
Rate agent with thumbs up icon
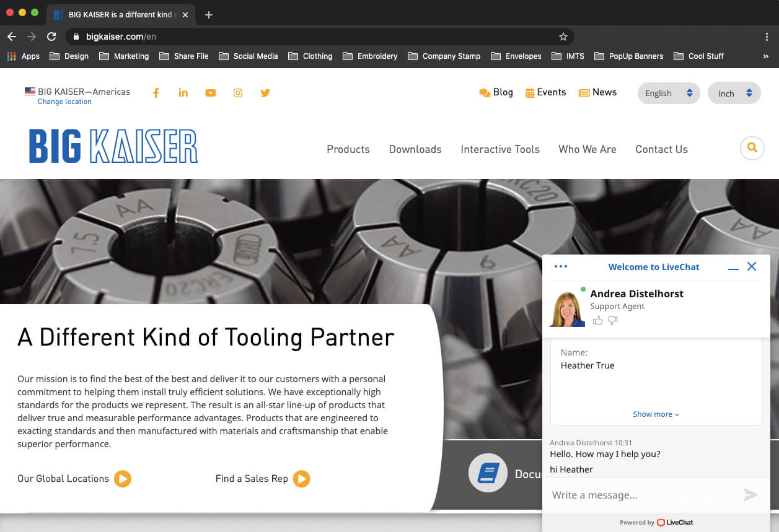597,320
